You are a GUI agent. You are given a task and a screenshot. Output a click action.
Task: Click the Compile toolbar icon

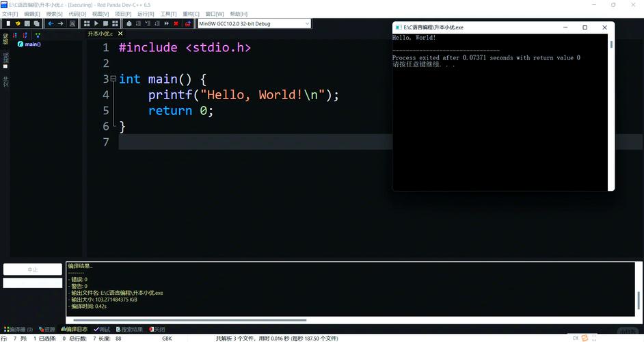[87, 24]
